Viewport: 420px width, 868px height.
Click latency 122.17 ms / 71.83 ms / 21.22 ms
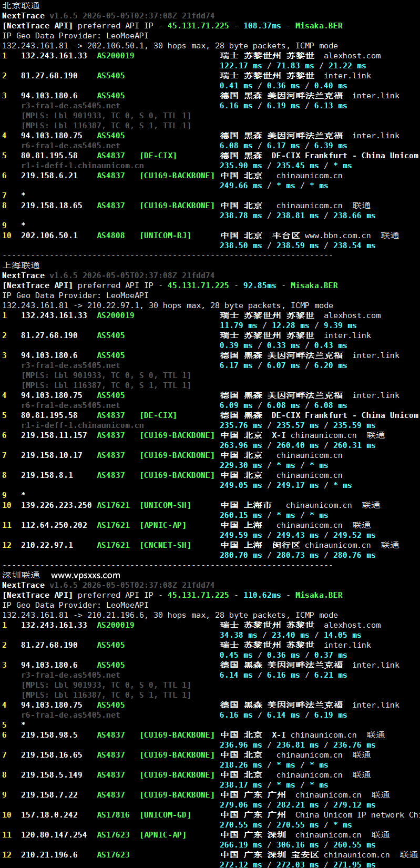click(293, 66)
